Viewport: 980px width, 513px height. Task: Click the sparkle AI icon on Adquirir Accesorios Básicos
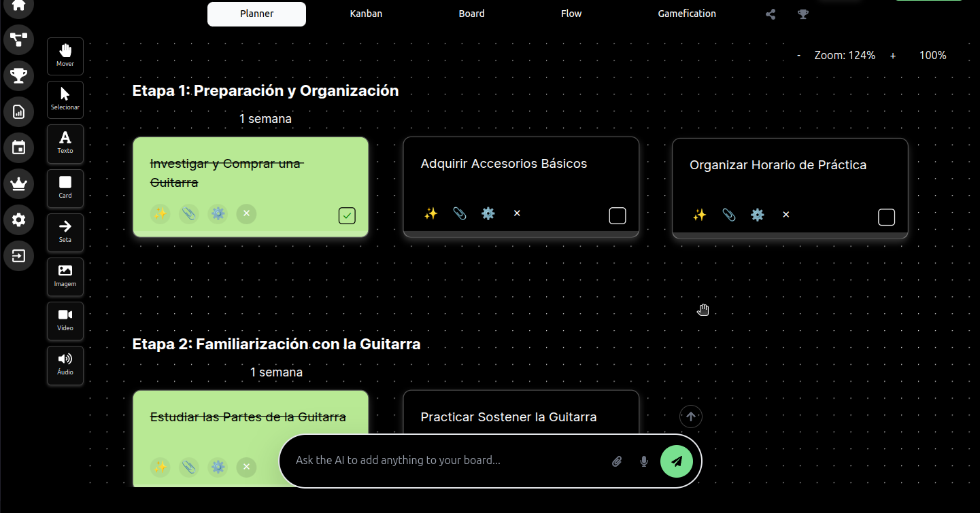[x=430, y=213]
